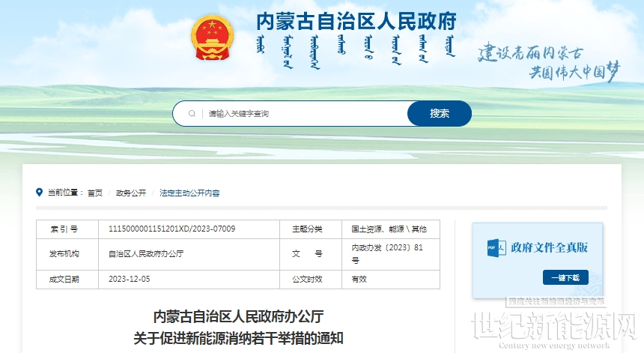Click the date 2023-12-05 cell
644x353 pixels.
(x=189, y=280)
